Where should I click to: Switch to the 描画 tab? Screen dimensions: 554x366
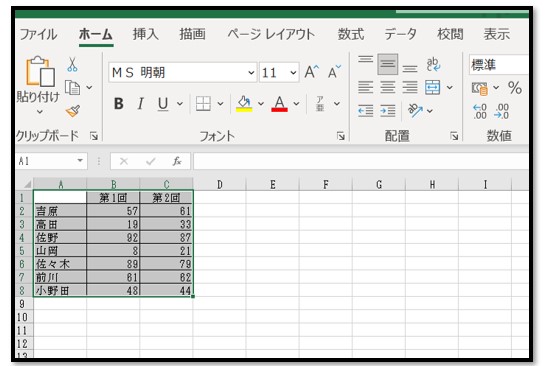192,34
